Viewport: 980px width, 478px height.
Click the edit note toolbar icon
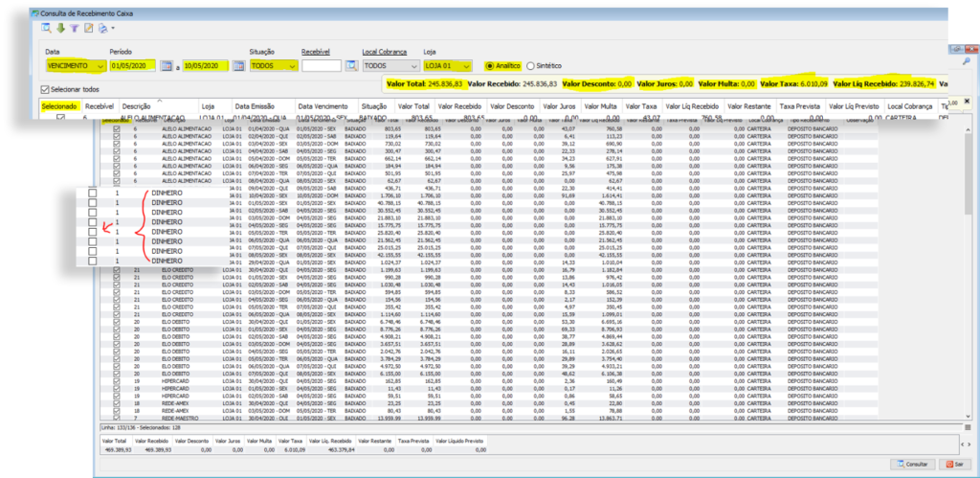tap(89, 28)
